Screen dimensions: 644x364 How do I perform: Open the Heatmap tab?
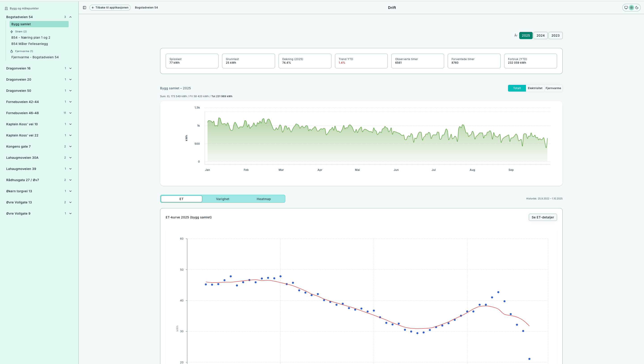point(264,199)
